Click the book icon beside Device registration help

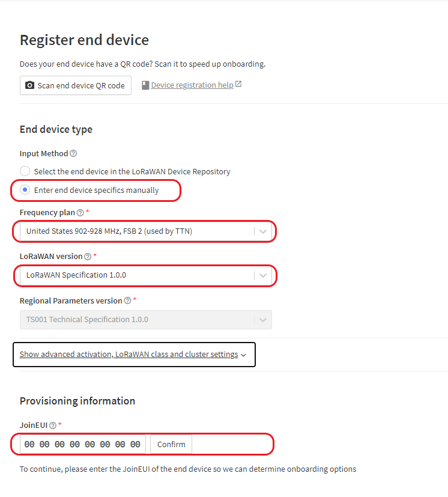pyautogui.click(x=145, y=84)
